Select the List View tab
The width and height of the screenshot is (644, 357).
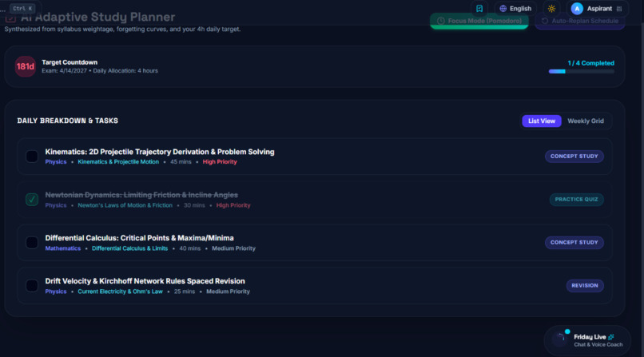[541, 121]
